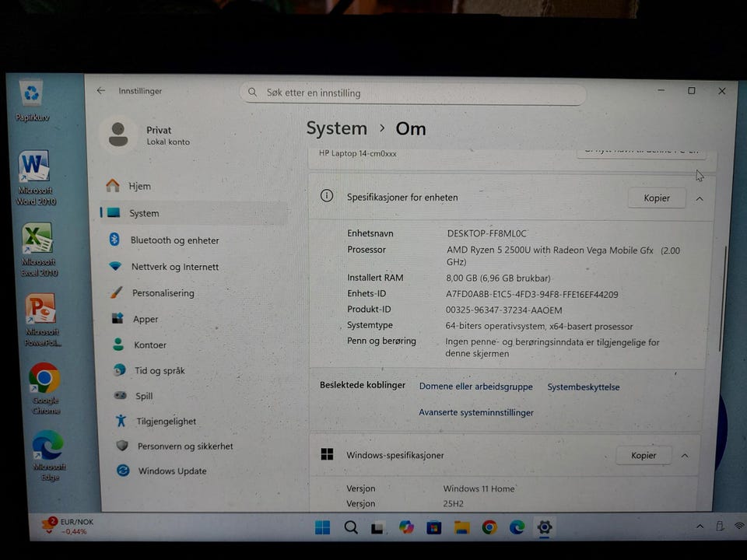
Task: Minimize the Innstillinger window
Action: pyautogui.click(x=661, y=90)
